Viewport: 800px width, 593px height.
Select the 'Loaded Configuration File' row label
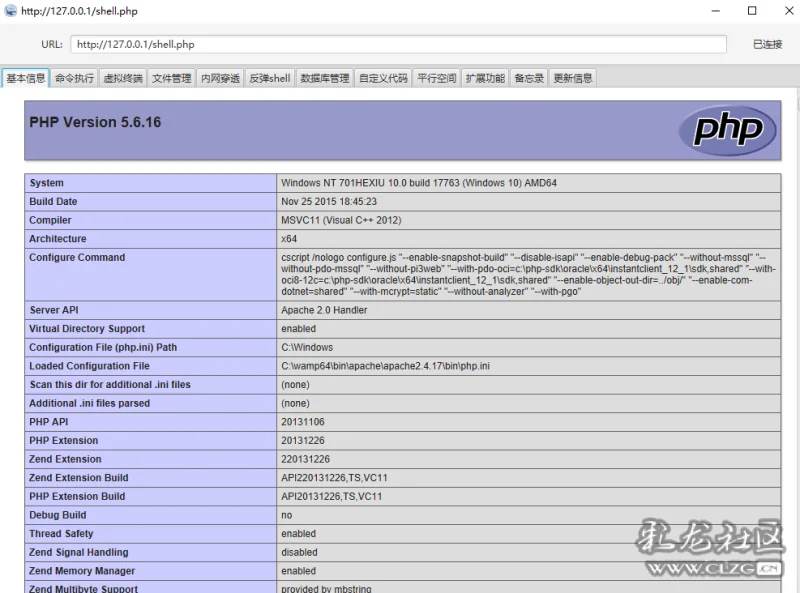point(89,366)
